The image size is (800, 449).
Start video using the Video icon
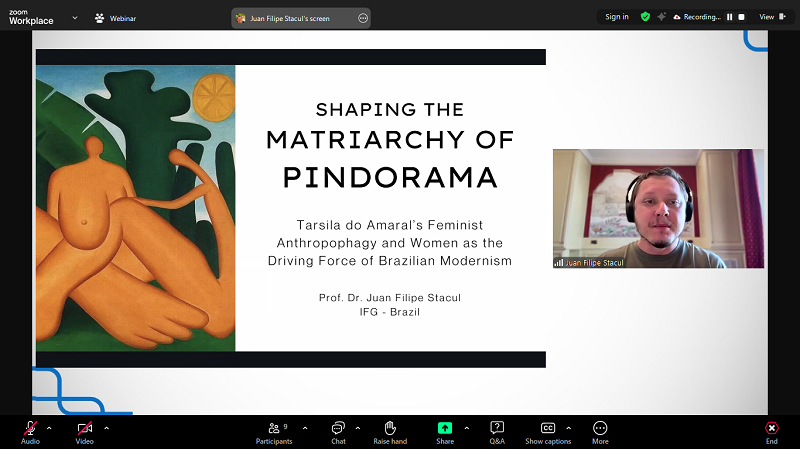pyautogui.click(x=85, y=428)
